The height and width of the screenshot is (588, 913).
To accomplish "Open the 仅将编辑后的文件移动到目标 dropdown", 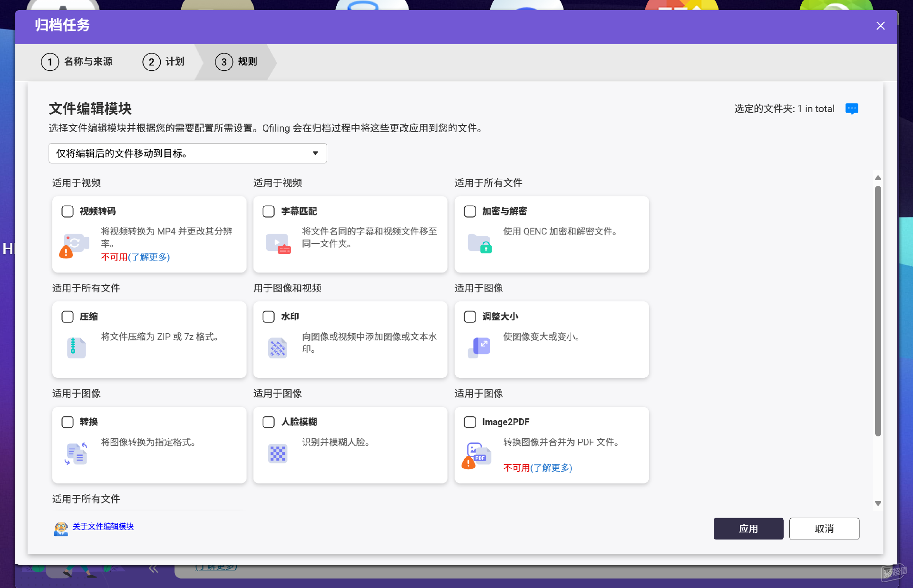I will (187, 153).
